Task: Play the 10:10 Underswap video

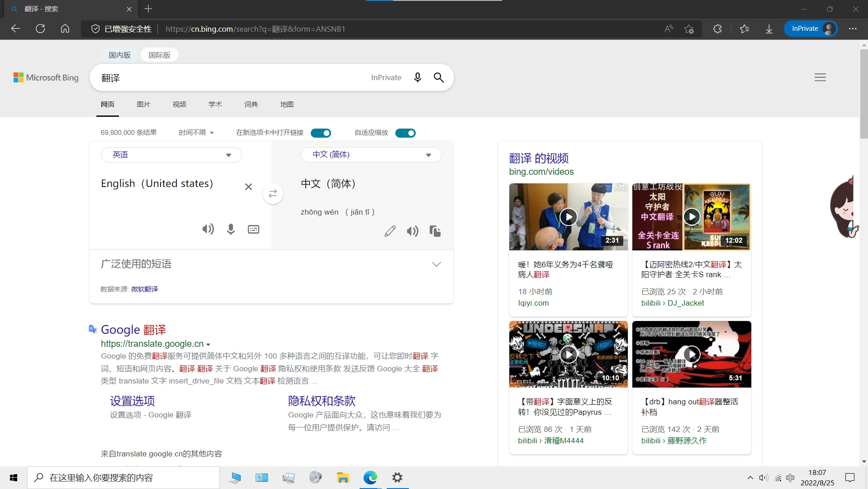Action: [x=569, y=354]
